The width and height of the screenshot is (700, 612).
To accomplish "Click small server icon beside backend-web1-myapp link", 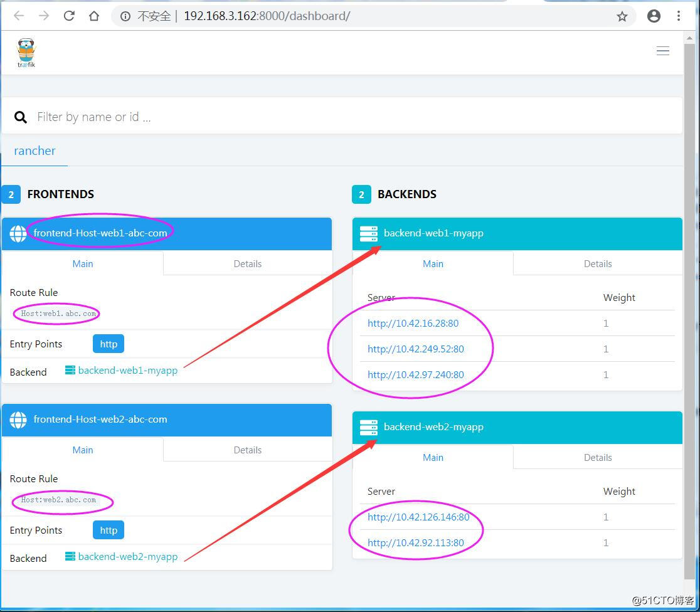I will click(70, 370).
